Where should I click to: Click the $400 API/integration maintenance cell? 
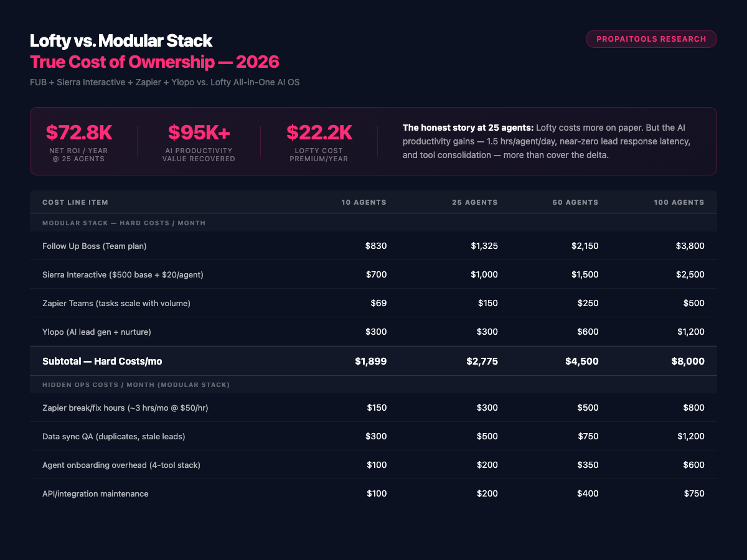[588, 493]
